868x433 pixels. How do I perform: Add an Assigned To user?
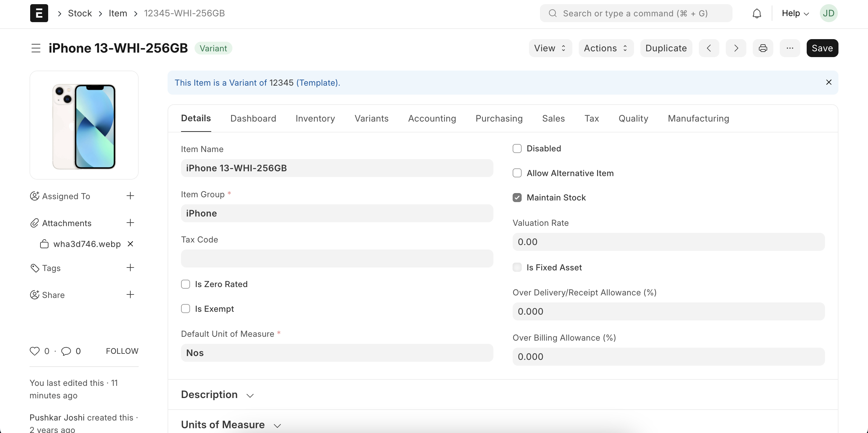[x=130, y=196]
